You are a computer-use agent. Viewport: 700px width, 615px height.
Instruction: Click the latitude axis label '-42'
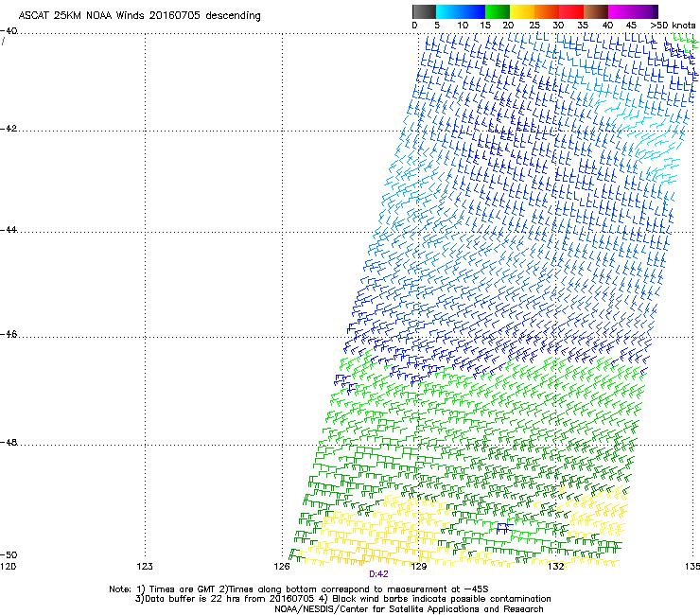(9, 129)
